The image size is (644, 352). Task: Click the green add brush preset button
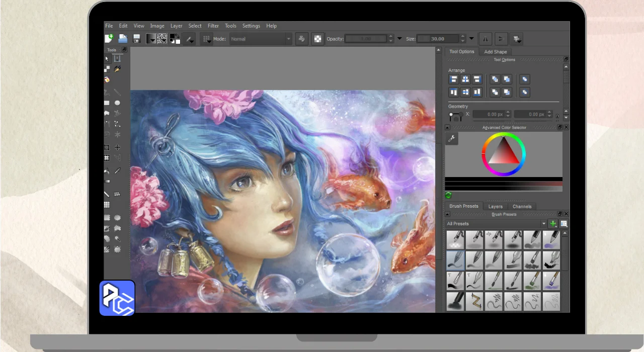553,224
